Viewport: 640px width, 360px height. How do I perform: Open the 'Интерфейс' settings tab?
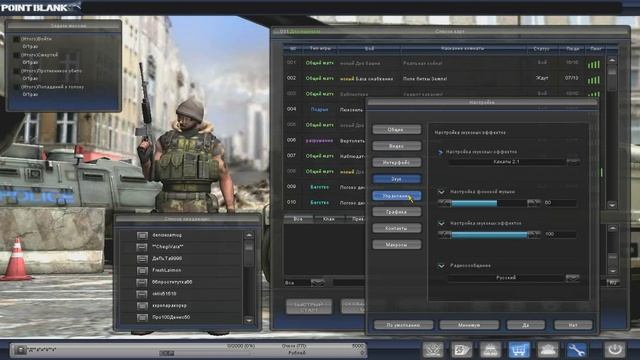point(396,162)
